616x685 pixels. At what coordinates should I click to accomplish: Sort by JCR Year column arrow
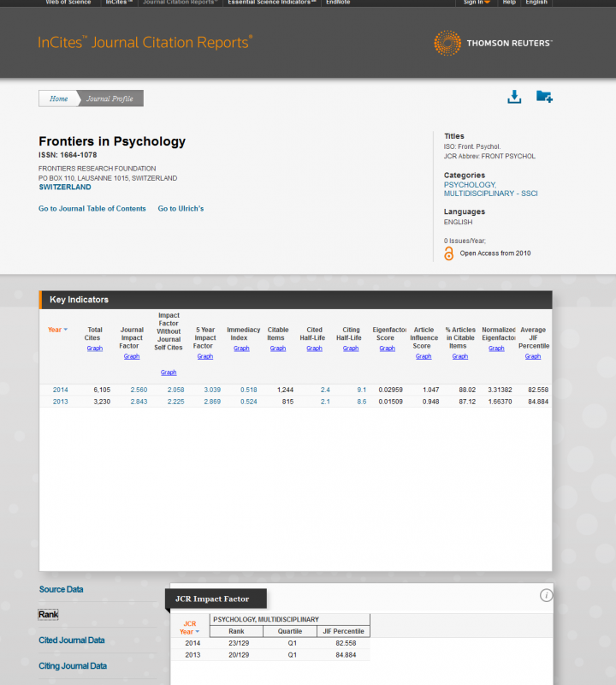(198, 631)
